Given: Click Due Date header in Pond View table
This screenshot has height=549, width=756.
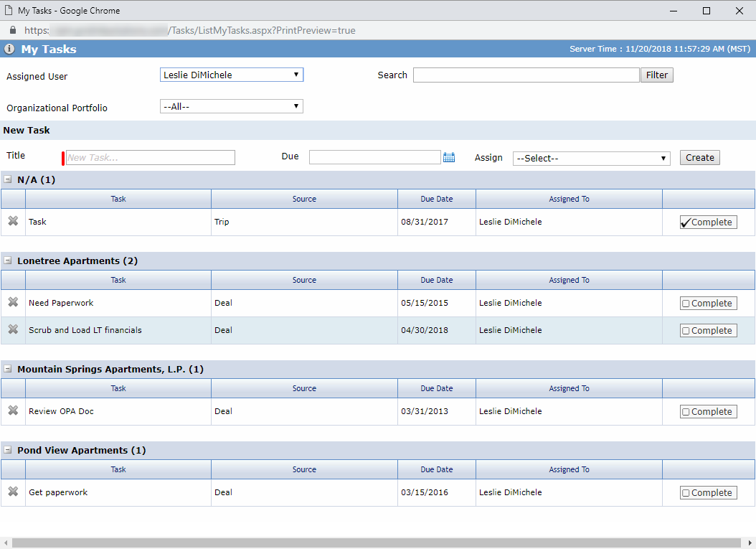Looking at the screenshot, I should pyautogui.click(x=436, y=469).
